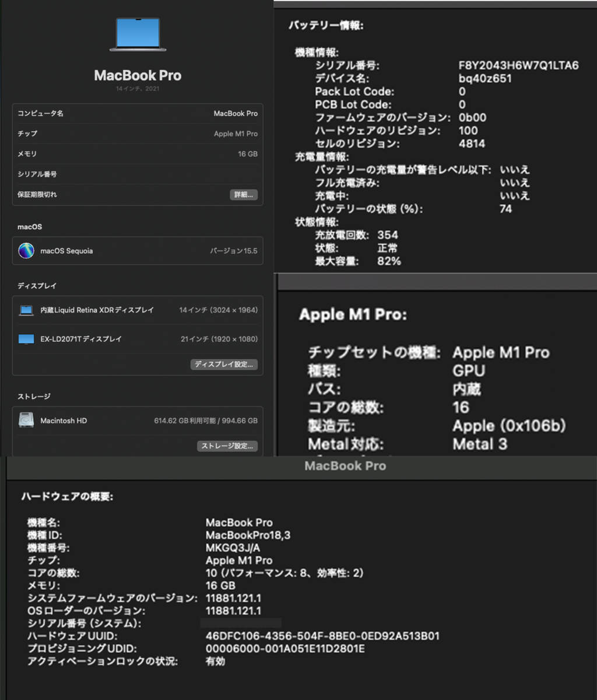
Task: Select the 機種番号 value MKGQ3J/A
Action: (x=233, y=548)
